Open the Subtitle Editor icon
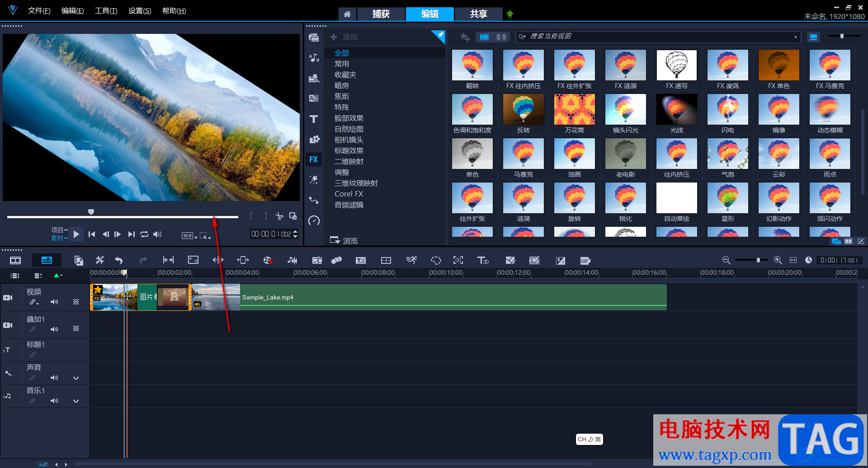Viewport: 868px width, 468px height. [361, 260]
